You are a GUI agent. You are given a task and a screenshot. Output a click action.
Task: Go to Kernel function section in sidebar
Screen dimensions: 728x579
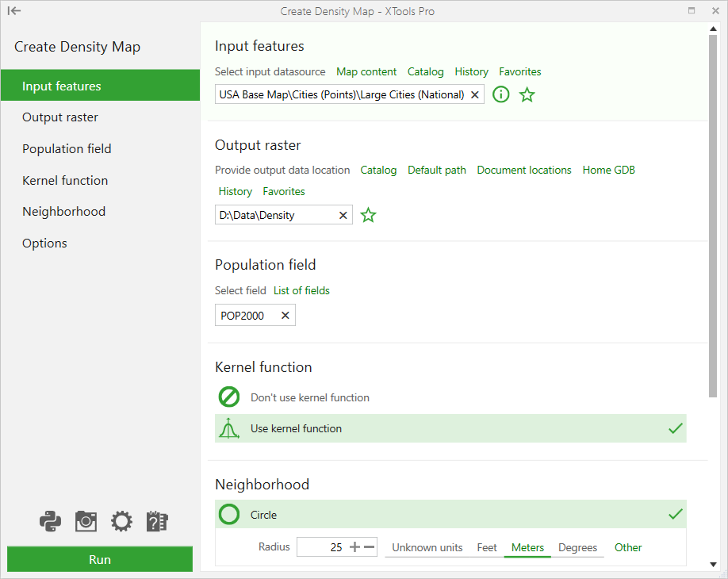tap(65, 180)
